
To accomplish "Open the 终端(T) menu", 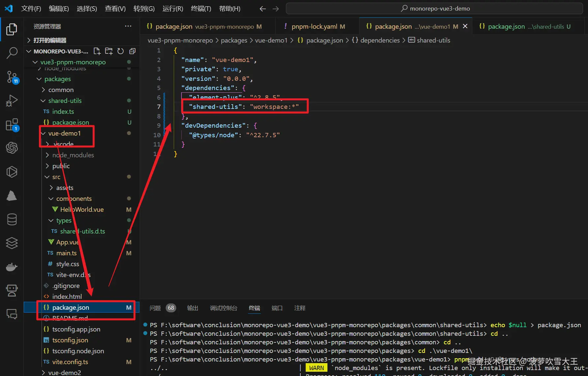I will (x=201, y=9).
